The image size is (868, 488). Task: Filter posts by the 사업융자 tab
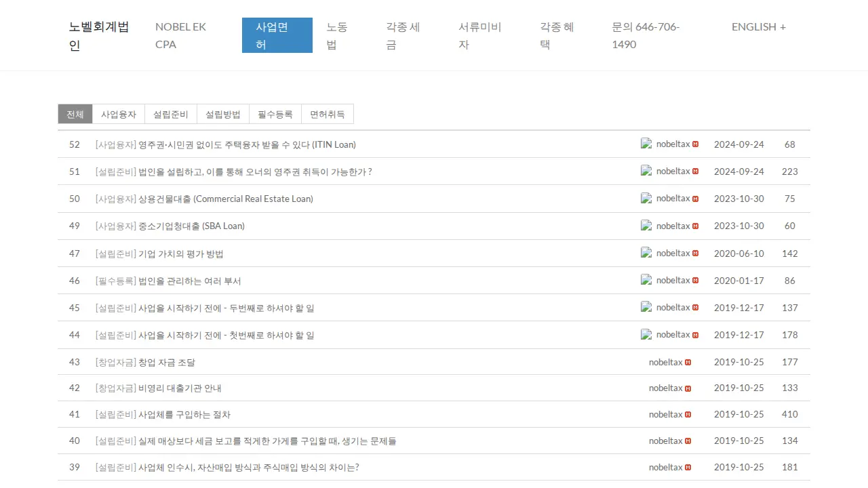tap(119, 115)
